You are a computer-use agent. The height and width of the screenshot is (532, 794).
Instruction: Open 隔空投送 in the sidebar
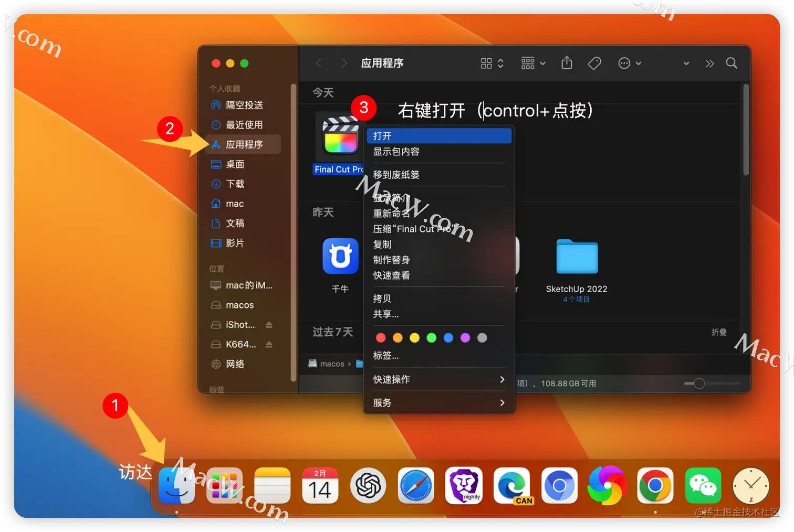pos(243,105)
